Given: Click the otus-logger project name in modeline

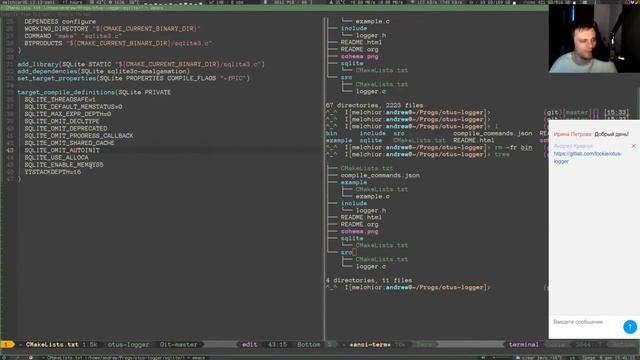Looking at the screenshot, I should pyautogui.click(x=128, y=344).
